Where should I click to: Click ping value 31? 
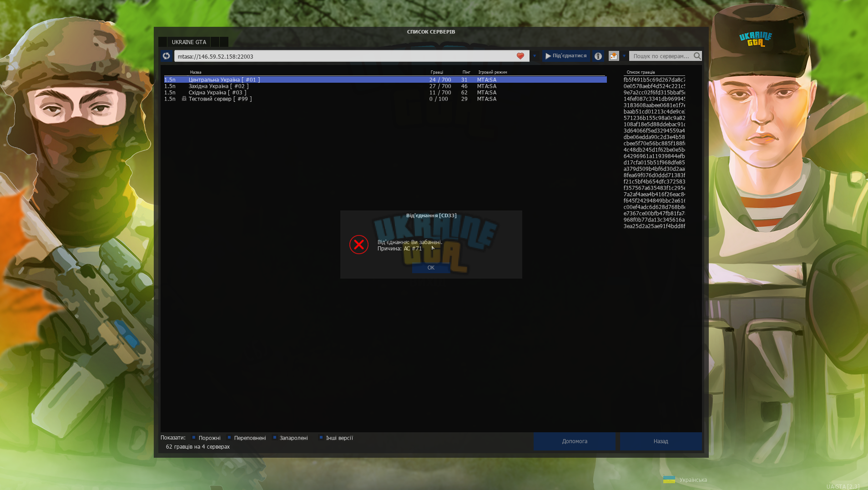click(464, 80)
